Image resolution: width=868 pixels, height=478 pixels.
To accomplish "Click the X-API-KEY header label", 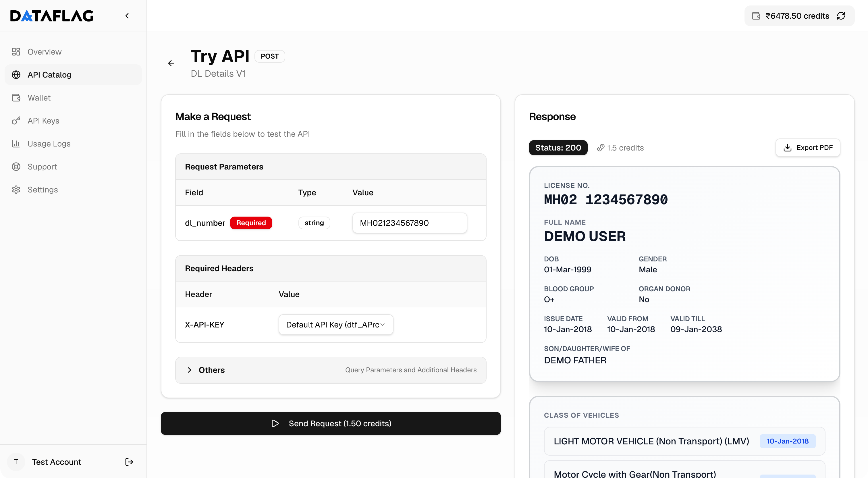I will pyautogui.click(x=205, y=325).
